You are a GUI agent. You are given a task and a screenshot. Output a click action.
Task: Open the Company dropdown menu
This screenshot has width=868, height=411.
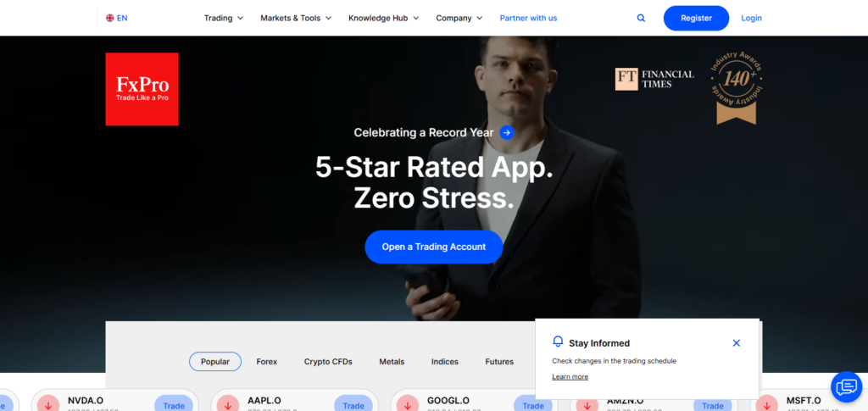(x=459, y=19)
